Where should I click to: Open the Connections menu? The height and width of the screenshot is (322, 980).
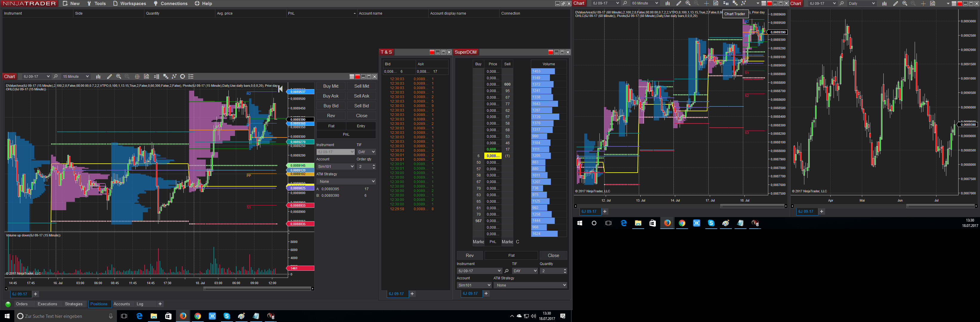170,3
